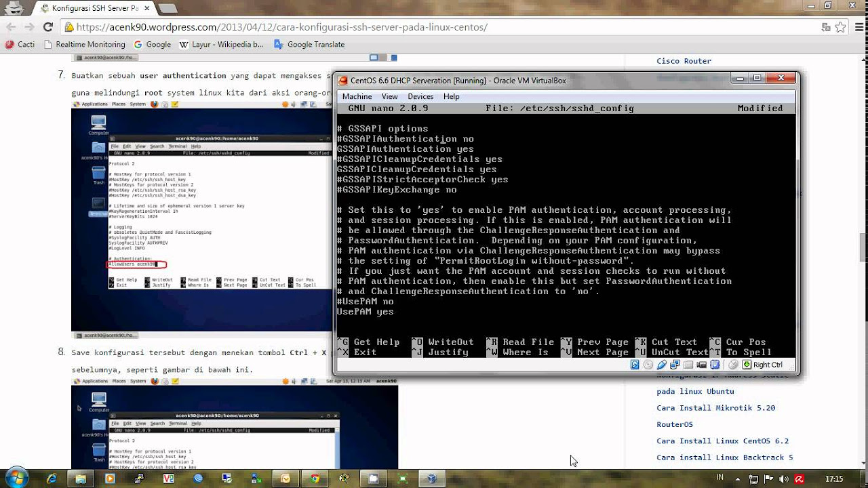Open Internet Explorer from the taskbar
868x488 pixels.
point(52,479)
